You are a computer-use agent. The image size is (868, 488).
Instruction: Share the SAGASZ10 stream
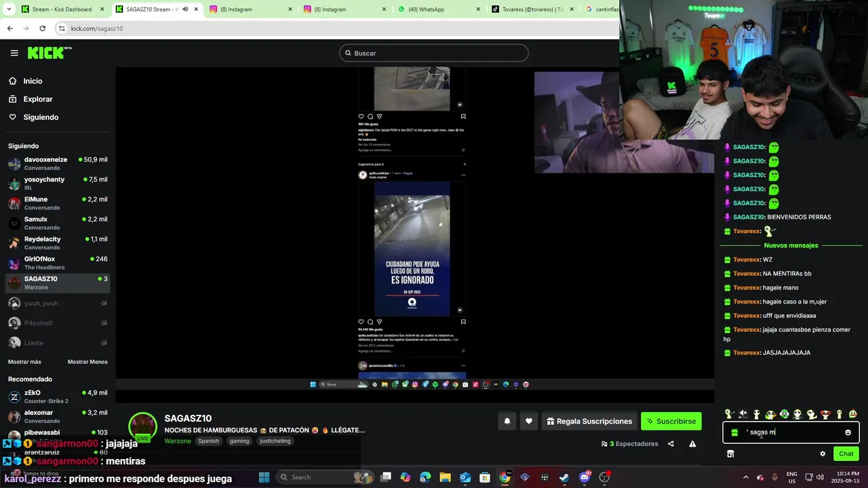(671, 444)
